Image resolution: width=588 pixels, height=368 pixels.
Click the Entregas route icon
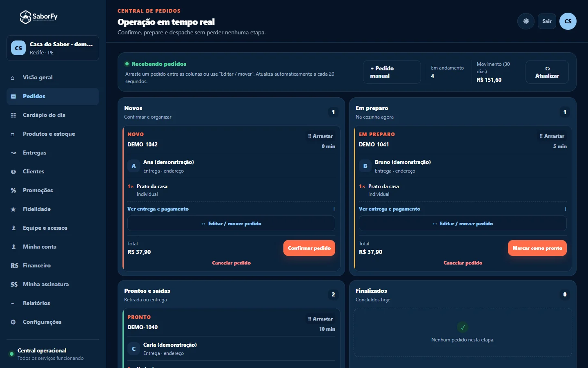[x=13, y=153]
